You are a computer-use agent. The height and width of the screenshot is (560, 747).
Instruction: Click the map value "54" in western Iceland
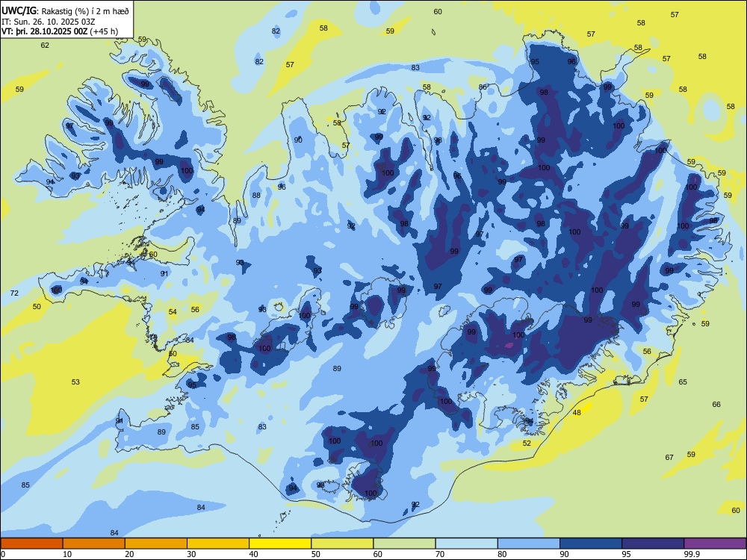tap(173, 312)
